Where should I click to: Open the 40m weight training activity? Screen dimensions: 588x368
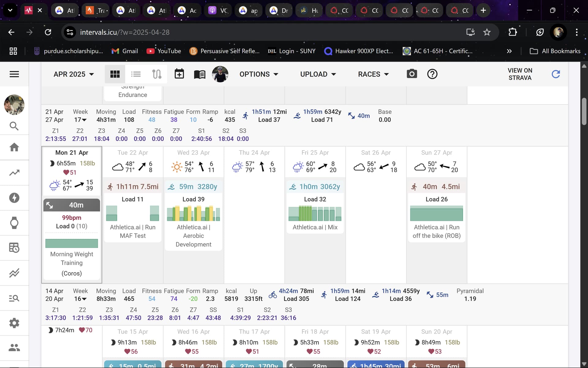pos(72,205)
